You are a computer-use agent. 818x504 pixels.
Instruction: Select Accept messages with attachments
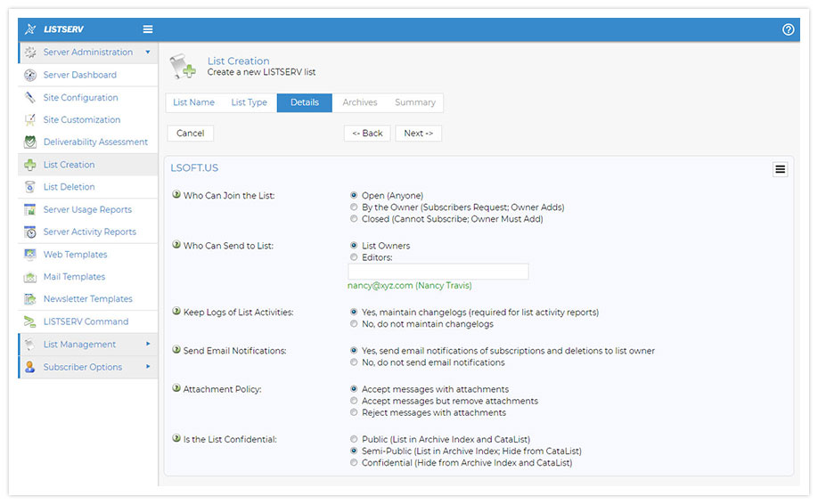tap(354, 389)
